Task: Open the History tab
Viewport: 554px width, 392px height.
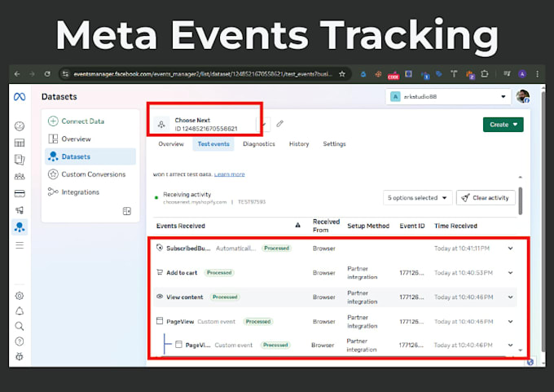Action: (299, 144)
